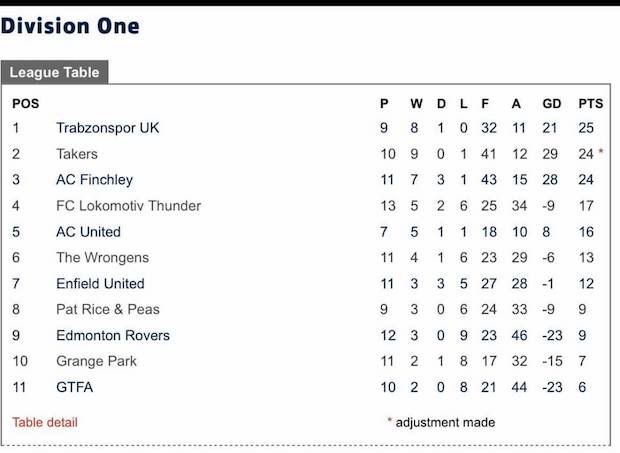The image size is (620, 453).
Task: Click the POS column header
Action: point(26,104)
